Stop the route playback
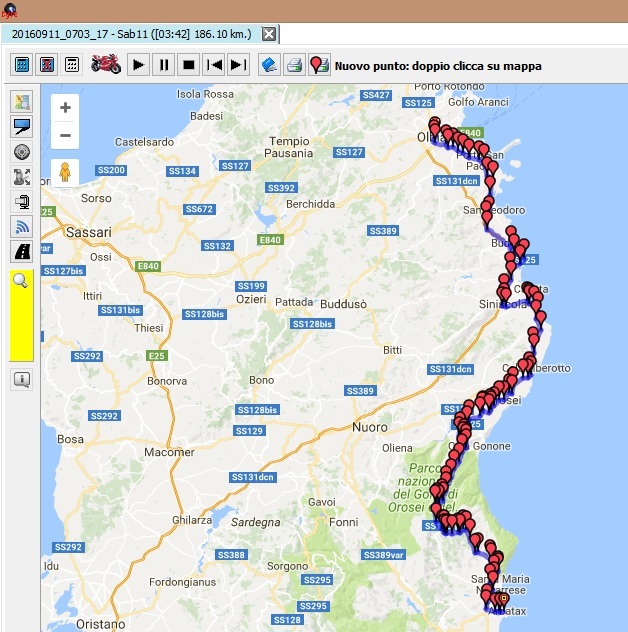 pos(188,65)
